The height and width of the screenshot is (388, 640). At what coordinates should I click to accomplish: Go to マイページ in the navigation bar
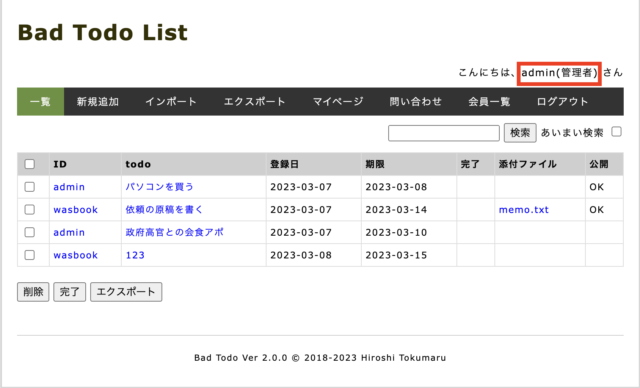tap(338, 102)
